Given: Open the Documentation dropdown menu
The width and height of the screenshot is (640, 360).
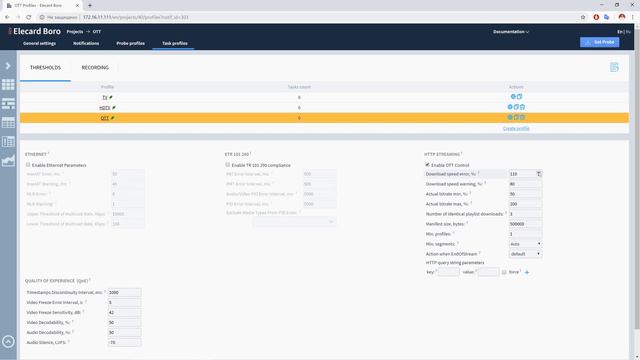Looking at the screenshot, I should click(511, 32).
